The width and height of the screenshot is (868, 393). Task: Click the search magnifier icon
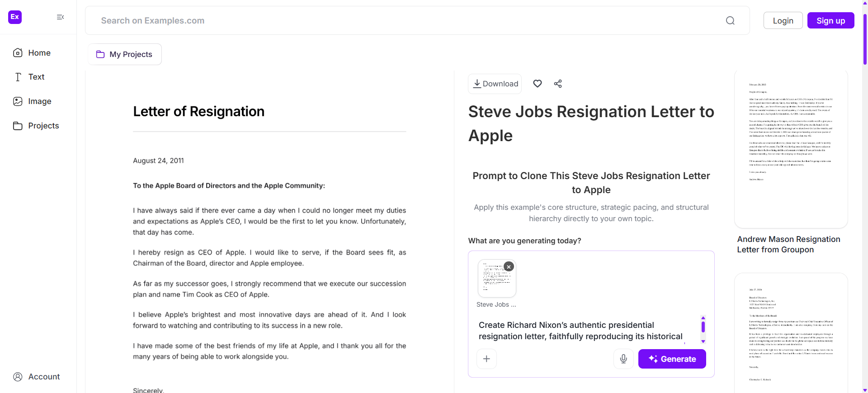[730, 20]
